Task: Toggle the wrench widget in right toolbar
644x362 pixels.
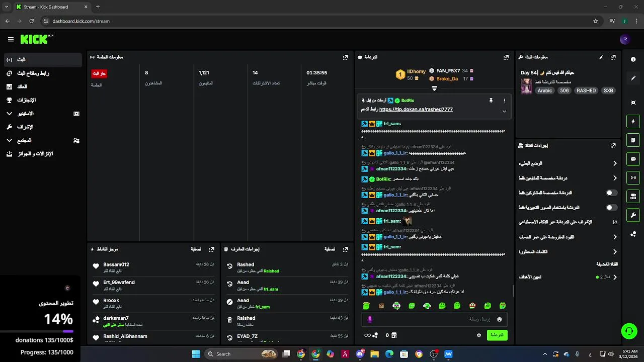Action: [x=633, y=215]
